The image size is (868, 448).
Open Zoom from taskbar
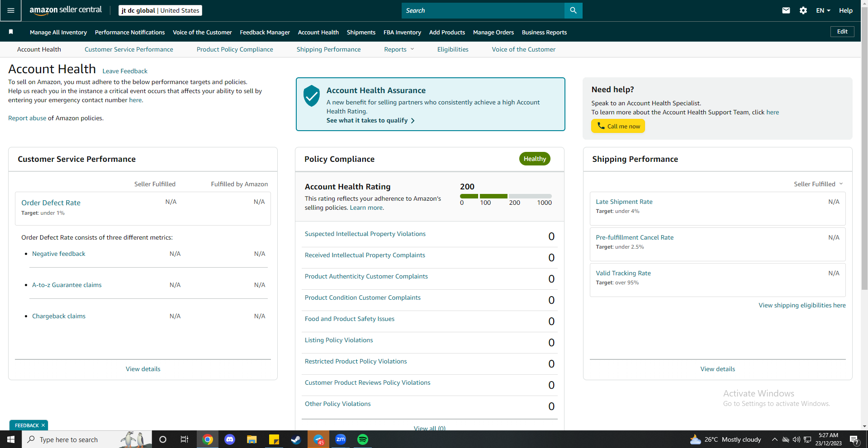click(341, 439)
